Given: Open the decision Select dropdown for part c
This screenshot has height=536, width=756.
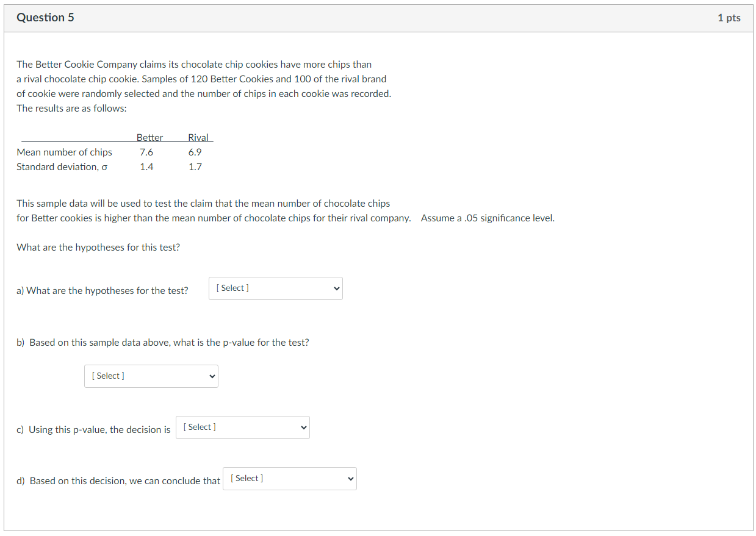Looking at the screenshot, I should pos(242,427).
